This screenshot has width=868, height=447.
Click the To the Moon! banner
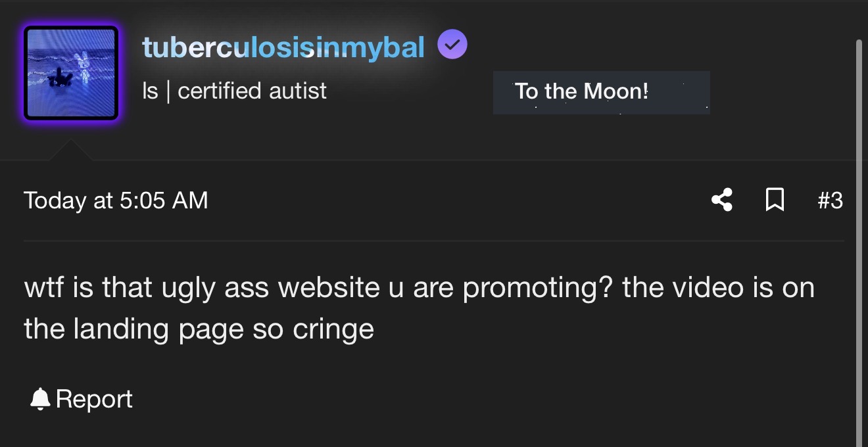pos(601,93)
